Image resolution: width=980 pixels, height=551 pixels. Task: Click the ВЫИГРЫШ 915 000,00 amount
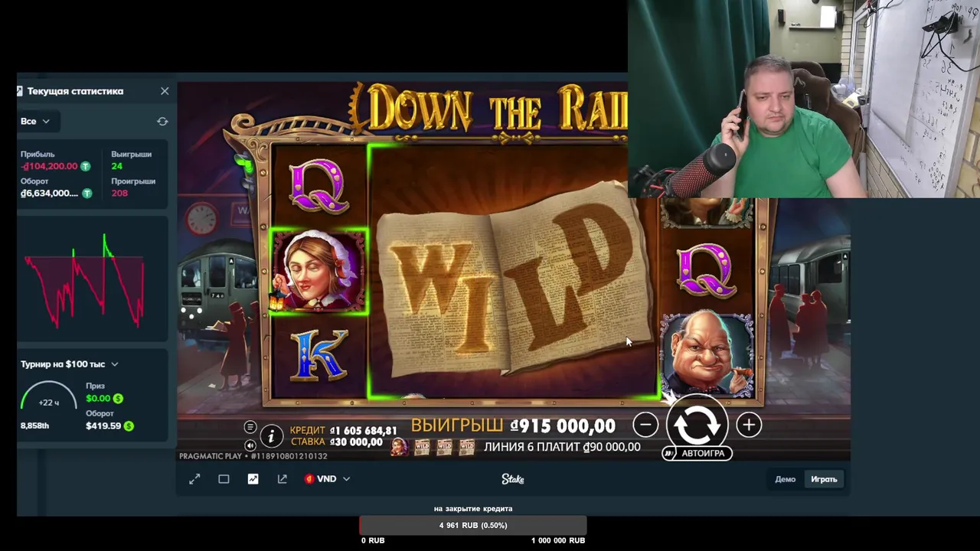(563, 425)
